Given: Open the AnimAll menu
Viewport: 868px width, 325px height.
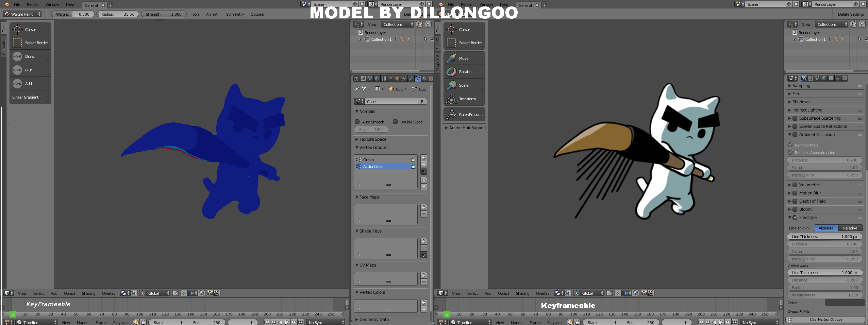Looking at the screenshot, I should [213, 14].
